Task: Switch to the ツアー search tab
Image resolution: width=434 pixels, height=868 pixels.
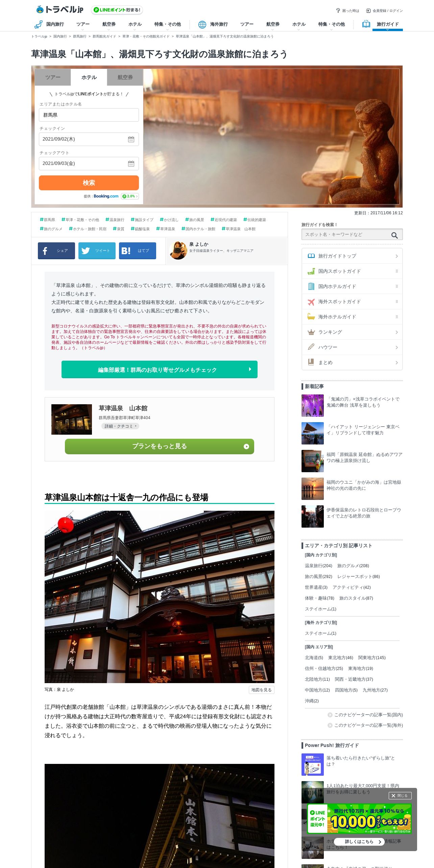Action: pos(53,77)
